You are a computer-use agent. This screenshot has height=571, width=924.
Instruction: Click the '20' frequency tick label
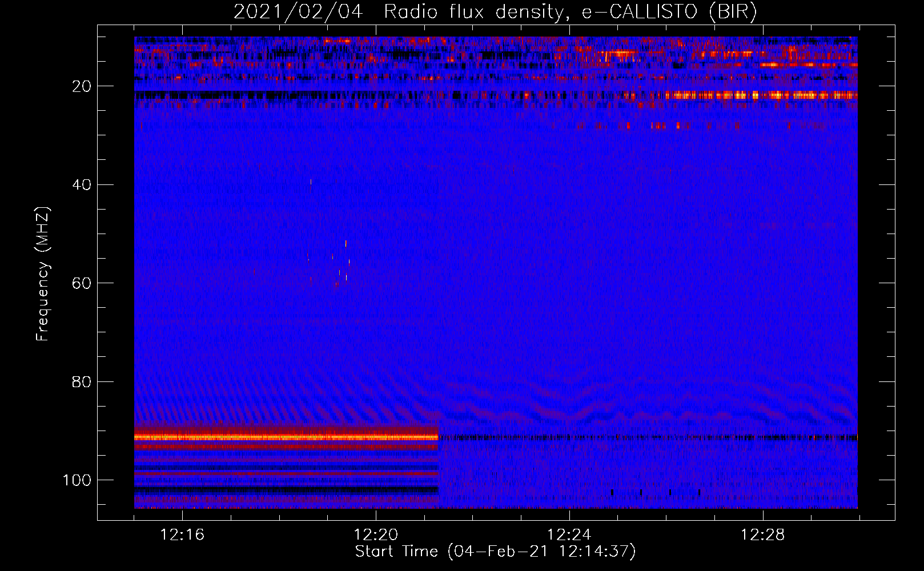point(82,86)
